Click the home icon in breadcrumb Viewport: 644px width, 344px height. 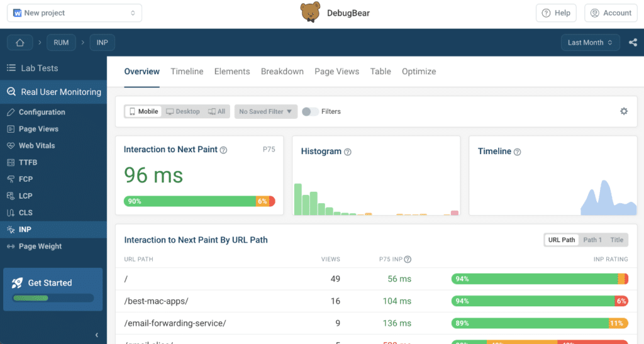19,43
